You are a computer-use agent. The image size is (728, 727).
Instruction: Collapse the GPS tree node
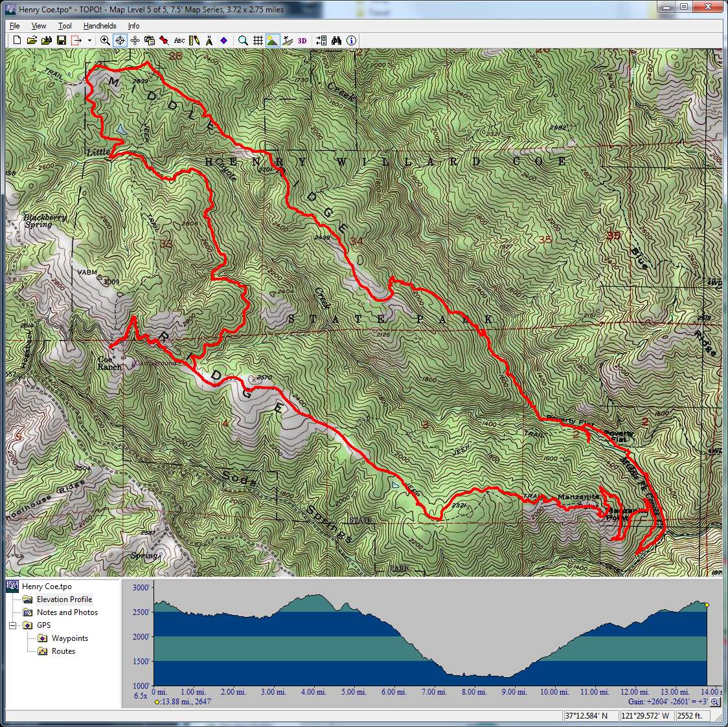12,625
